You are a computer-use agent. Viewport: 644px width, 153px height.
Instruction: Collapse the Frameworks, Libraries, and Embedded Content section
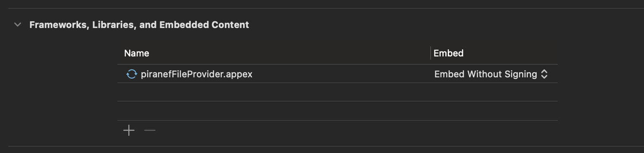(x=18, y=25)
